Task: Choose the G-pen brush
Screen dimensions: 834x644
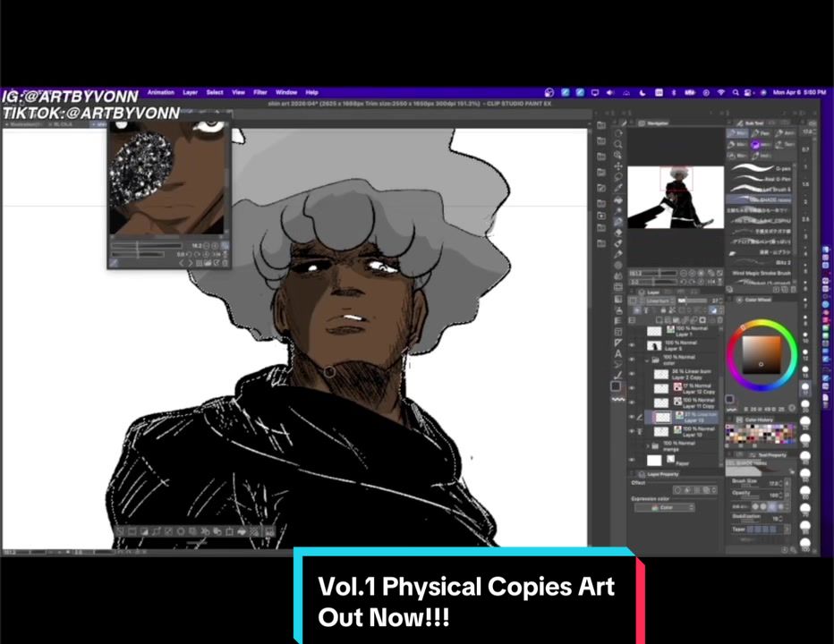Action: coord(762,168)
